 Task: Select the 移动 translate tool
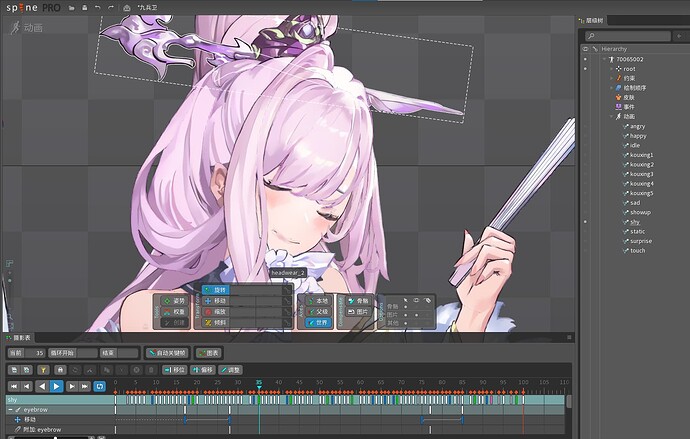[x=219, y=300]
